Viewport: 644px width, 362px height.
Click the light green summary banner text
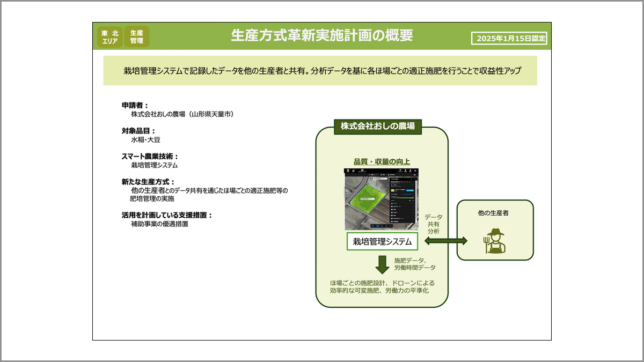320,71
